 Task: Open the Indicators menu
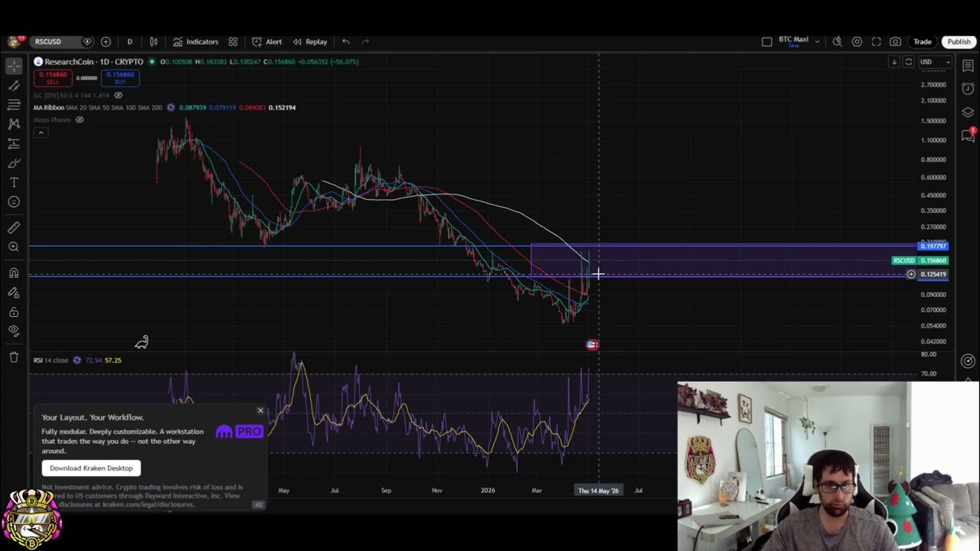[x=195, y=41]
